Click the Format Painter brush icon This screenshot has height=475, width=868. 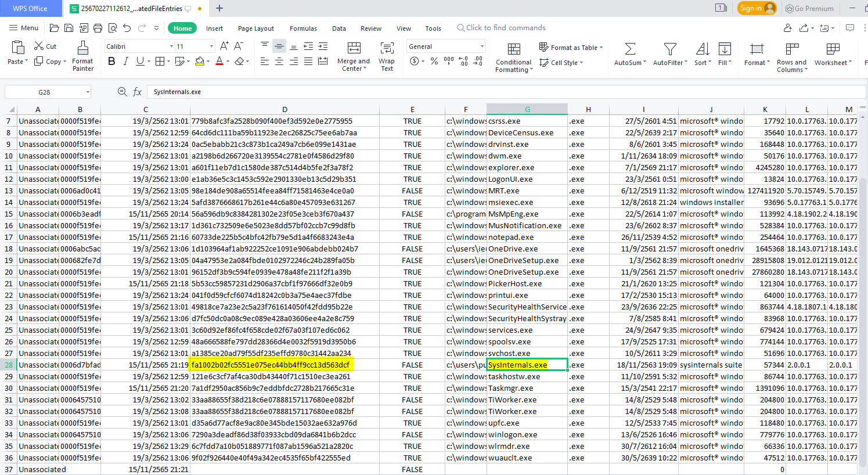(83, 48)
